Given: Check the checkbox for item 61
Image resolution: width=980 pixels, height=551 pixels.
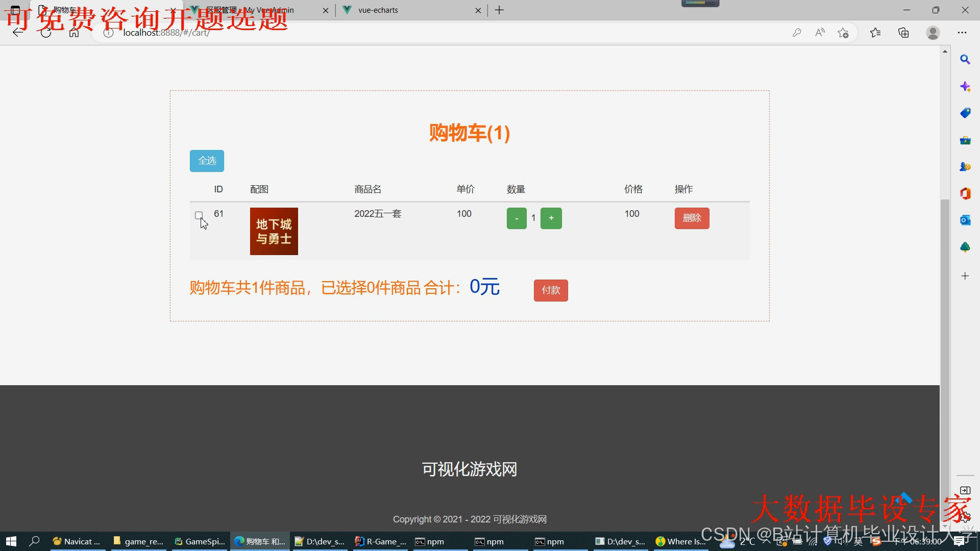Looking at the screenshot, I should [x=199, y=215].
